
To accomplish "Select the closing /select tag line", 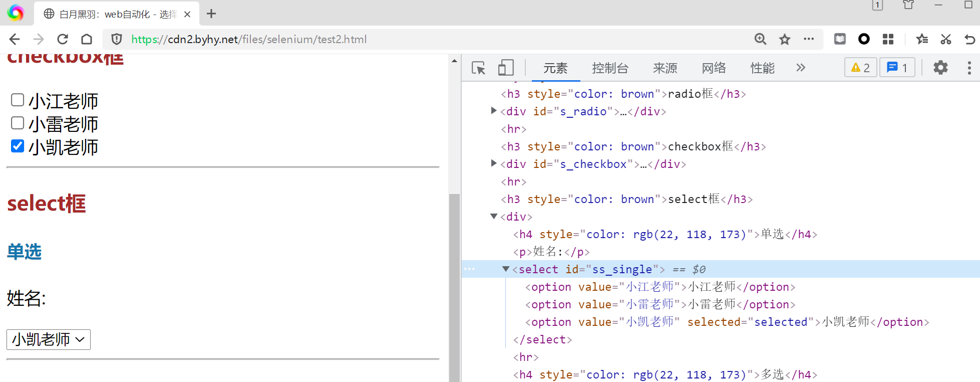I will pos(542,339).
